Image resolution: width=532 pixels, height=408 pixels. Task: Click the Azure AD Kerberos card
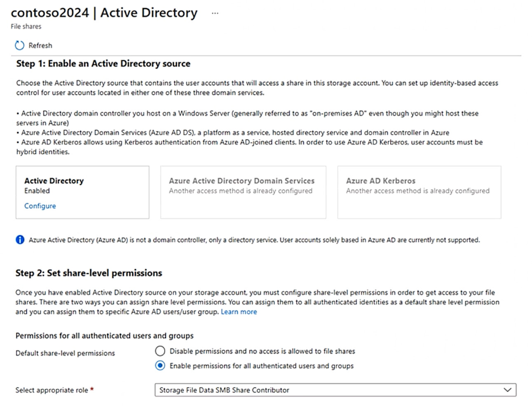point(419,192)
